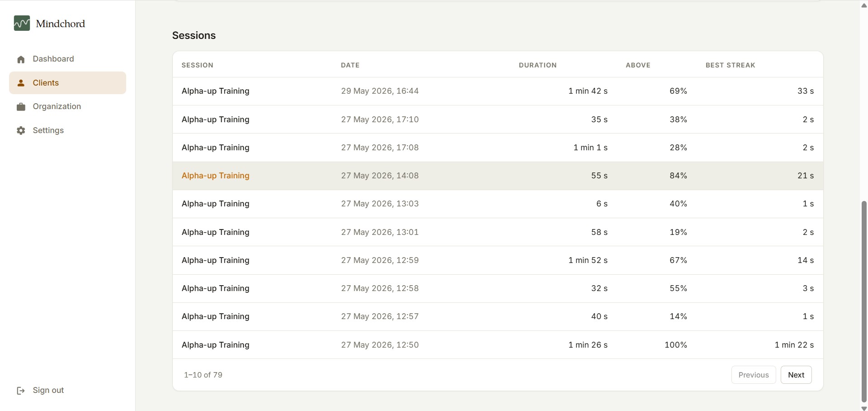The width and height of the screenshot is (868, 411).
Task: Click the Previous page button
Action: [754, 375]
